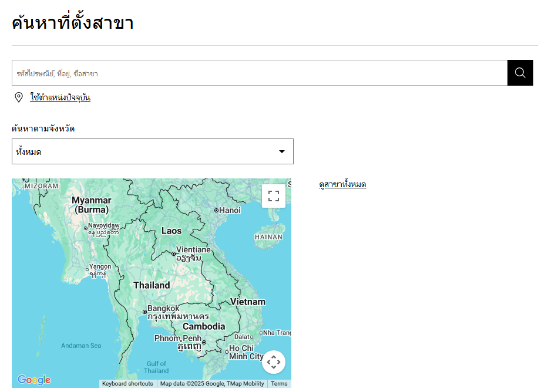Image resolution: width=538 pixels, height=392 pixels.
Task: Click Naypyidaw on the map
Action: [103, 225]
